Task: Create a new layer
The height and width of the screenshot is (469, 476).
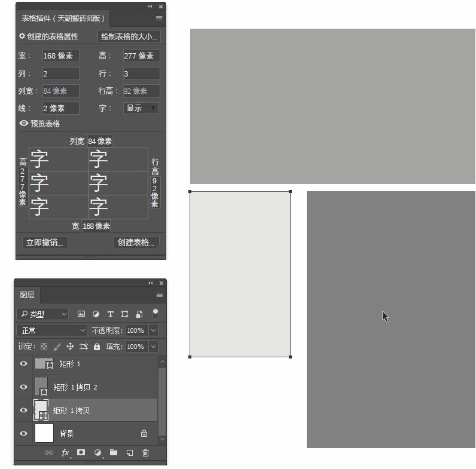Action: (130, 453)
